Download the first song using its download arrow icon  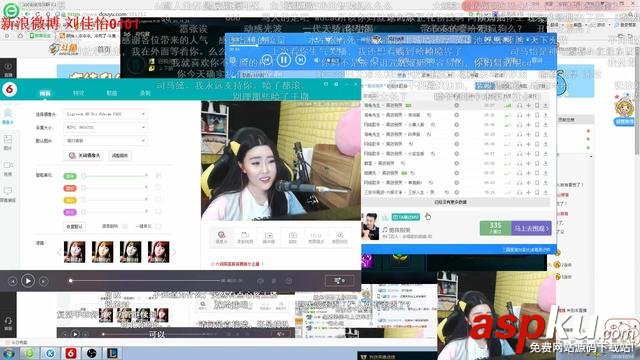point(545,105)
